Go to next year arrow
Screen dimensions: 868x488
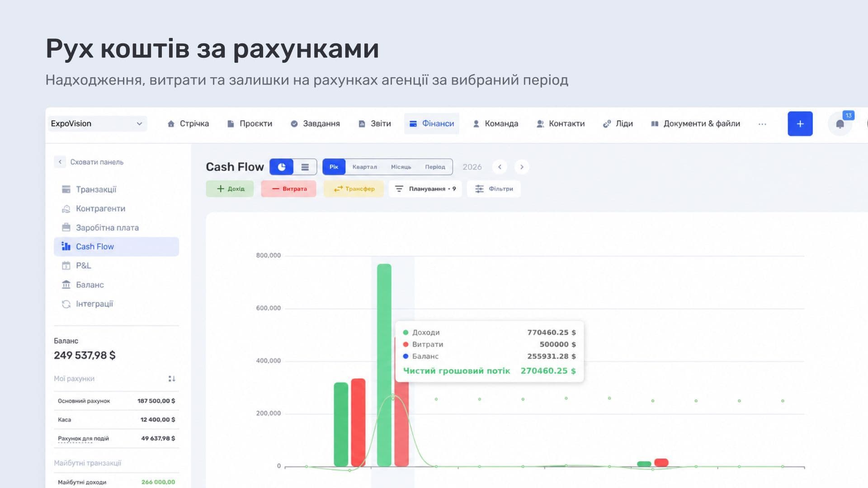pyautogui.click(x=522, y=167)
